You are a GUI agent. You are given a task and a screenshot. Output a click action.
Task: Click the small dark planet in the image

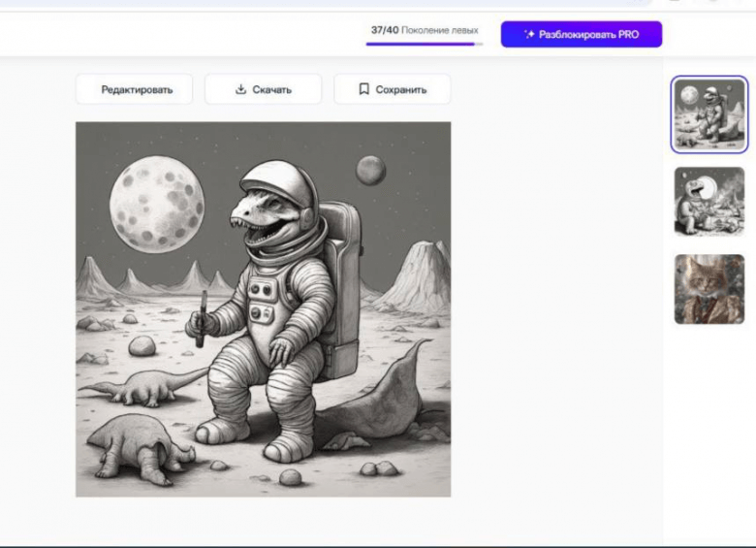point(370,170)
